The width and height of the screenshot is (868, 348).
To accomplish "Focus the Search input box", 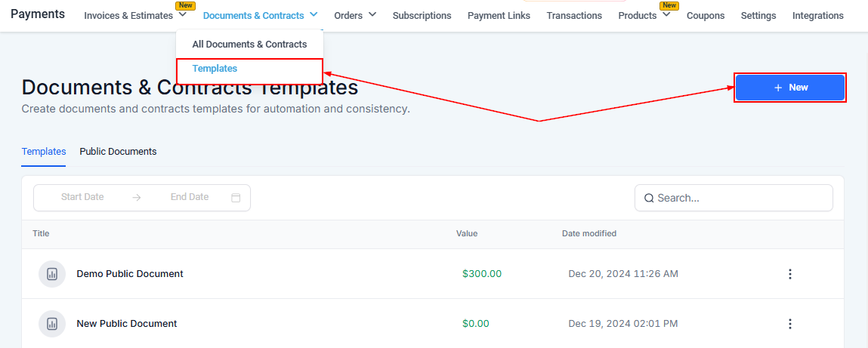I will point(740,198).
